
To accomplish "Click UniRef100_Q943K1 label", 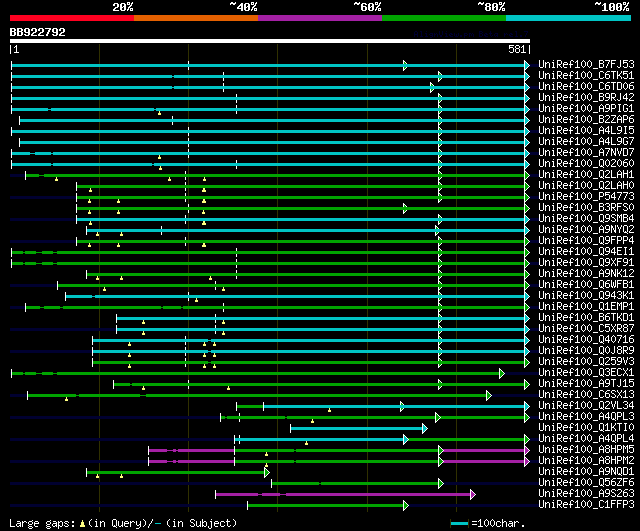I will [x=586, y=296].
